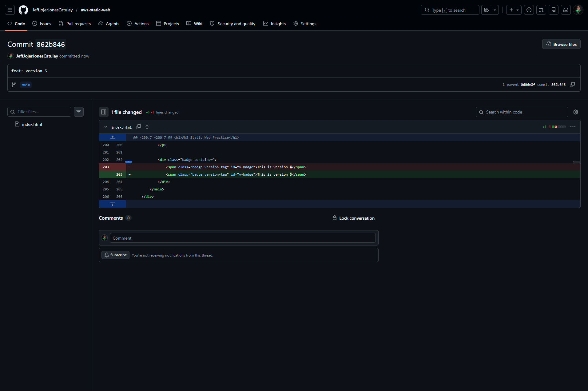Open the Actions tab

coord(138,24)
